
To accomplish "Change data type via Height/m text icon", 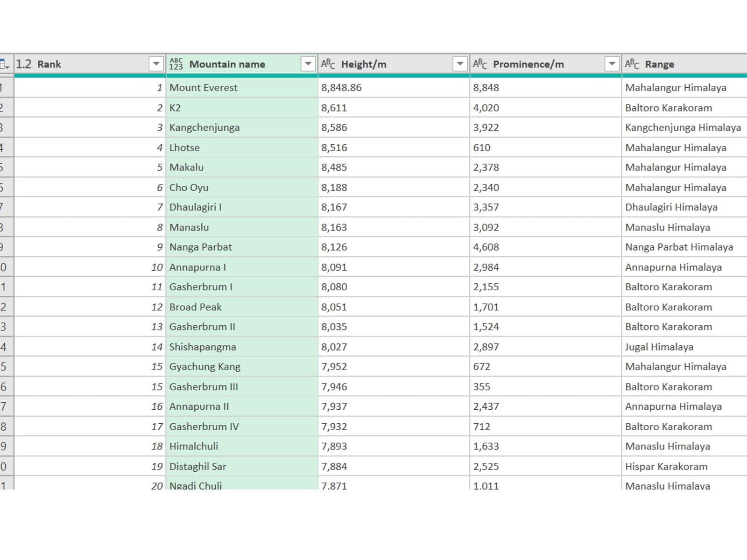I will [x=328, y=64].
